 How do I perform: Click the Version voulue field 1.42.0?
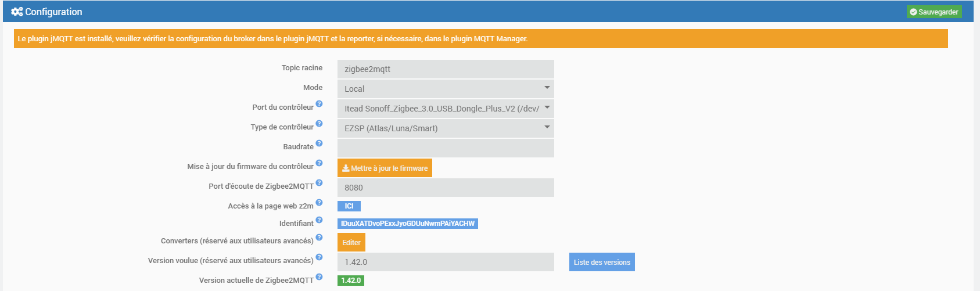(x=446, y=262)
